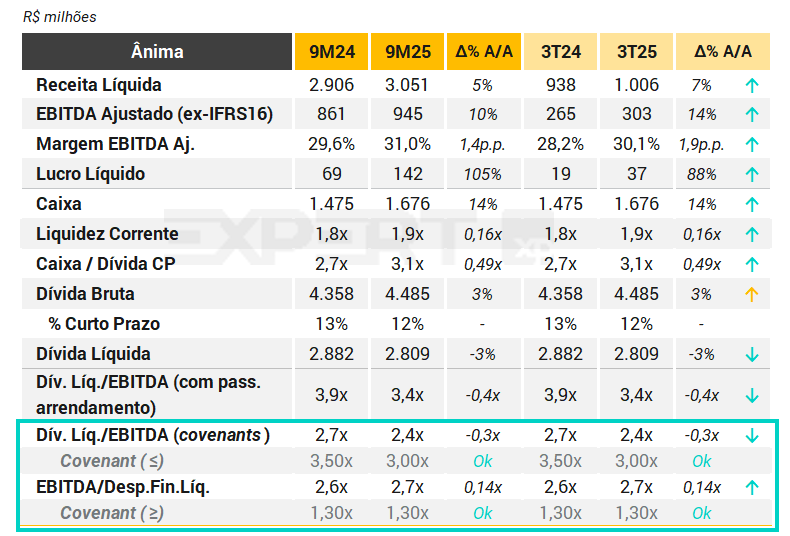Screen dimensions: 790x536
Task: Click the yellow up arrow for Dívida Bruta
Action: [752, 294]
